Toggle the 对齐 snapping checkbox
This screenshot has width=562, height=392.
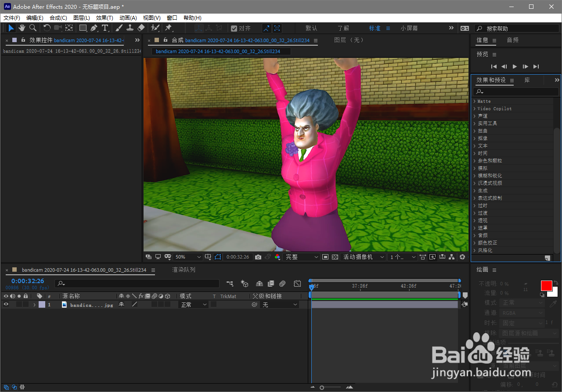coord(234,28)
